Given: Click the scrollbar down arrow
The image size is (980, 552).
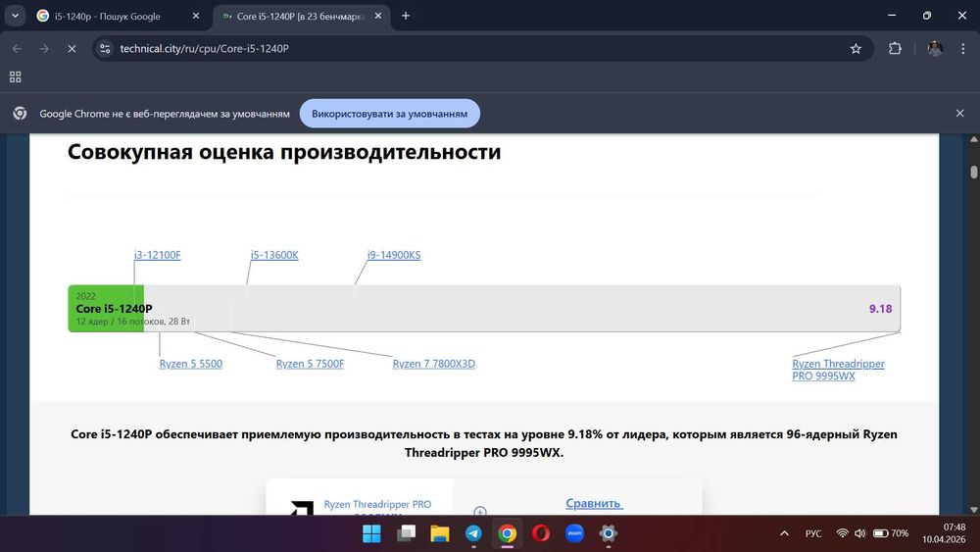Looking at the screenshot, I should coord(974,510).
